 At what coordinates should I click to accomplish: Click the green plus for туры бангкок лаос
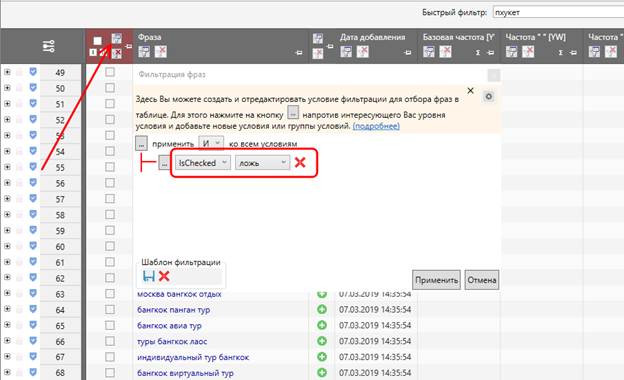322,341
